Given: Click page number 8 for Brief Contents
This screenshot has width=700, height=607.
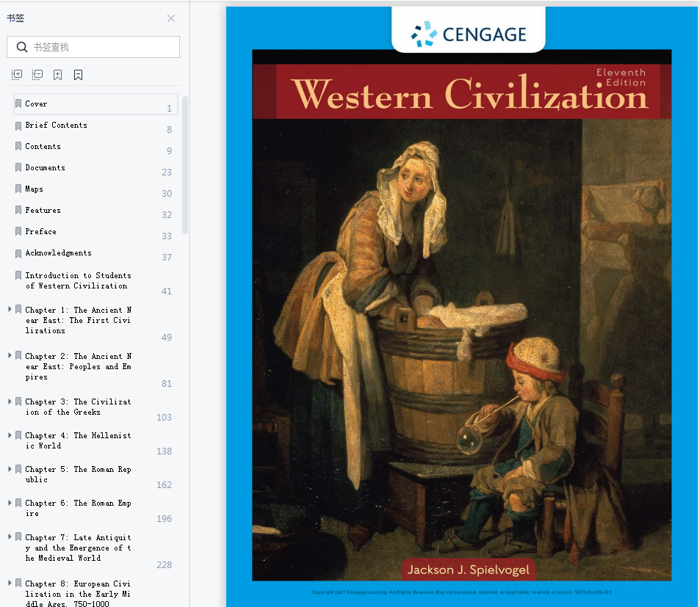Looking at the screenshot, I should click(169, 130).
